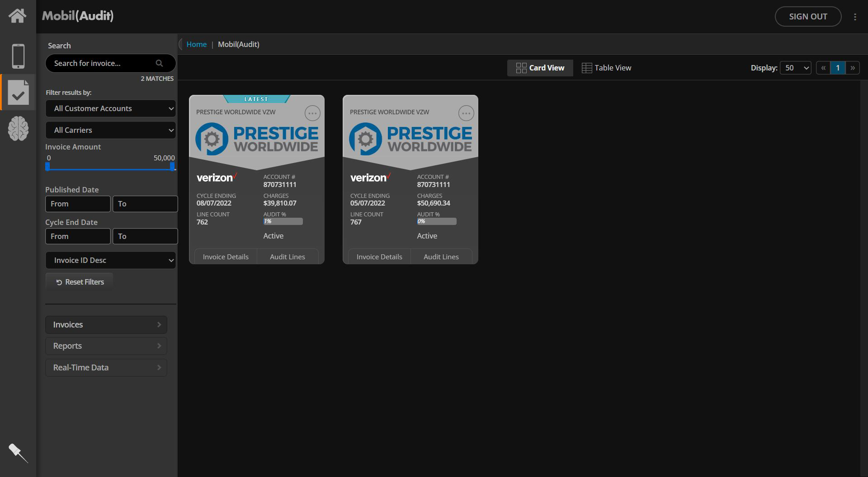Open the All Carriers dropdown
The width and height of the screenshot is (868, 477).
click(111, 130)
